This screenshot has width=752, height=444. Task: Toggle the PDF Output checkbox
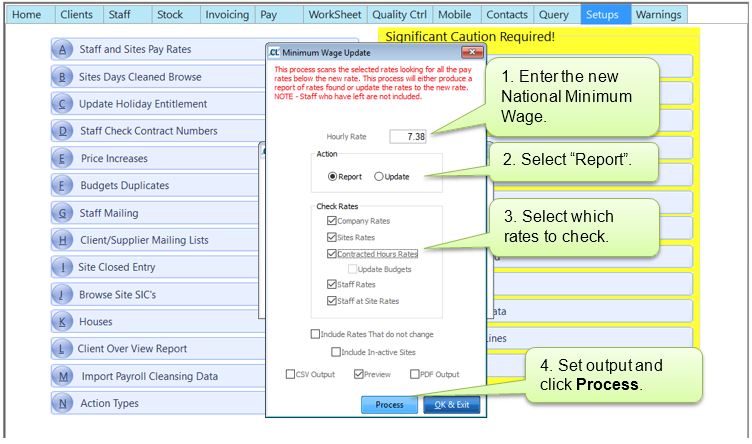click(414, 375)
